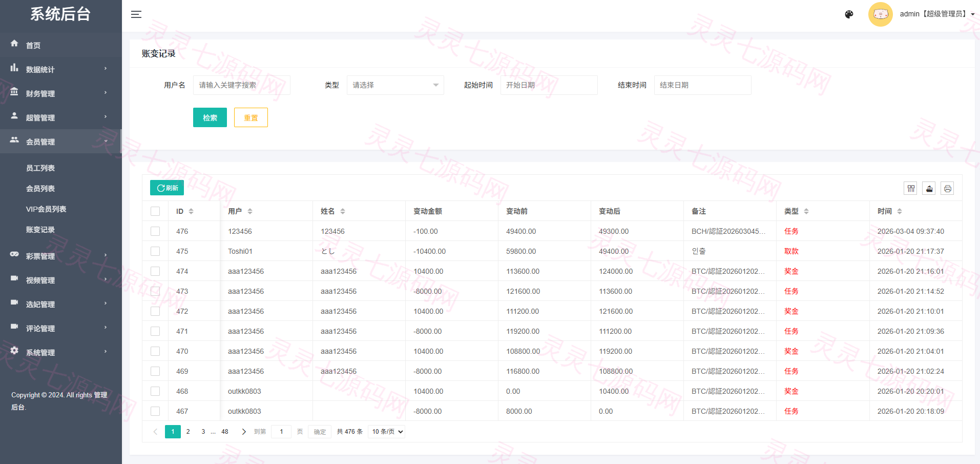Click the gamepad icon for 彩票管理
Image resolution: width=980 pixels, height=464 pixels.
pos(14,255)
